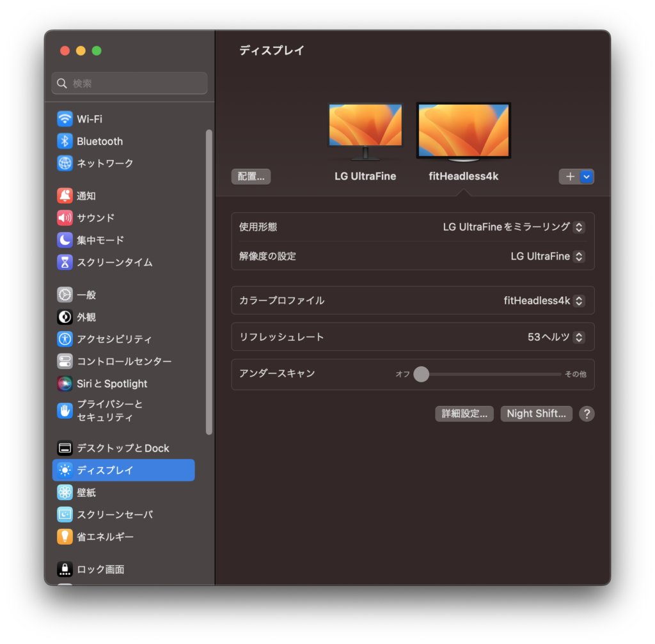Select the スクリーンタイム hourglass icon
The height and width of the screenshot is (644, 655).
click(65, 262)
